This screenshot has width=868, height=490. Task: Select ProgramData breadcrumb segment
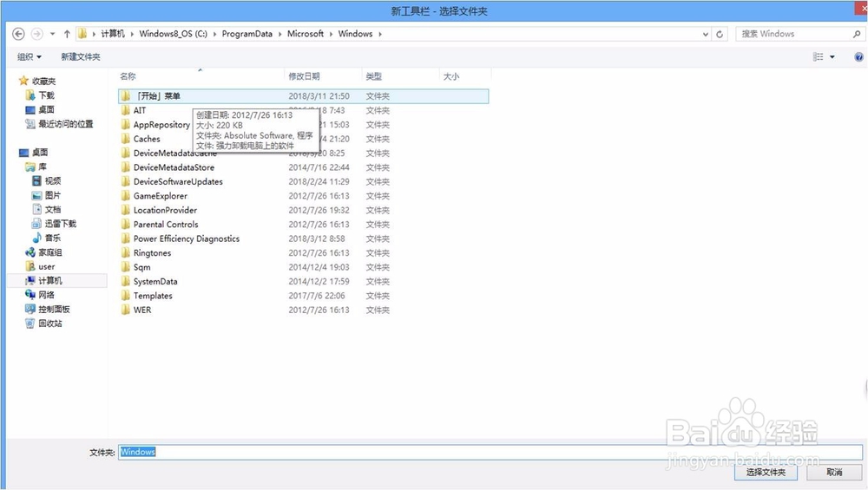247,34
